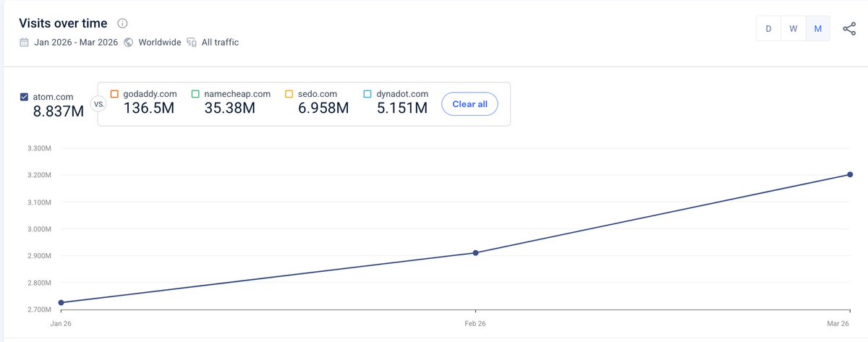Click the All traffic label
868x342 pixels.
coord(220,42)
